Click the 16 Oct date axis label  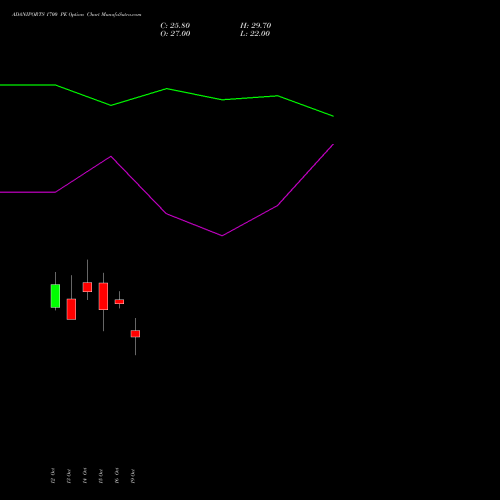pos(117,475)
